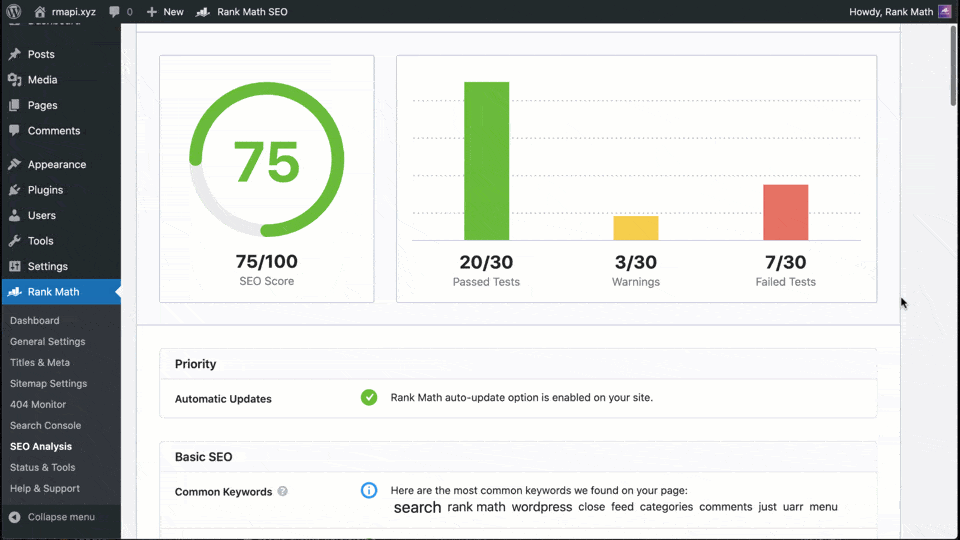The height and width of the screenshot is (540, 960).
Task: Open Status & Tools submenu
Action: (43, 467)
